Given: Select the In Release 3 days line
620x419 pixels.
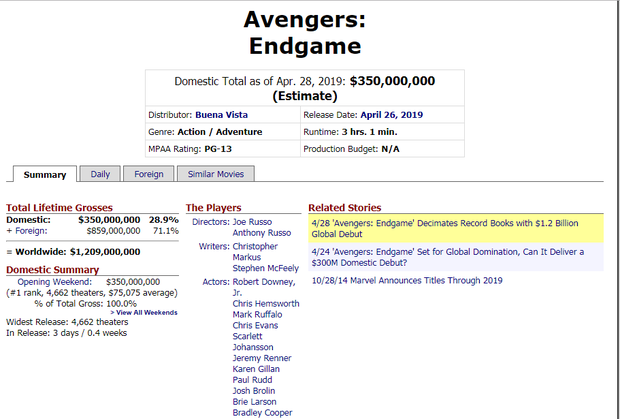Looking at the screenshot, I should coord(66,333).
